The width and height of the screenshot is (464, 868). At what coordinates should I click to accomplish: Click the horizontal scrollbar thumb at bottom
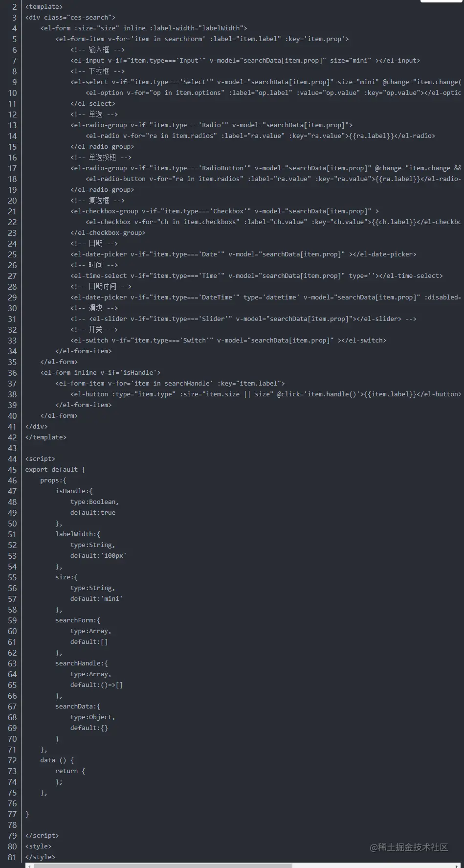(x=163, y=866)
